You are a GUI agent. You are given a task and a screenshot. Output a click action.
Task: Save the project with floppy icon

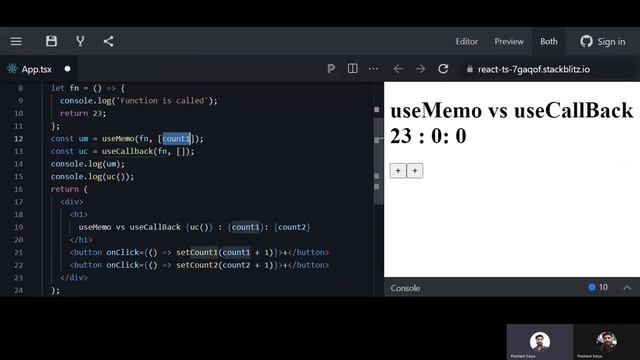51,41
